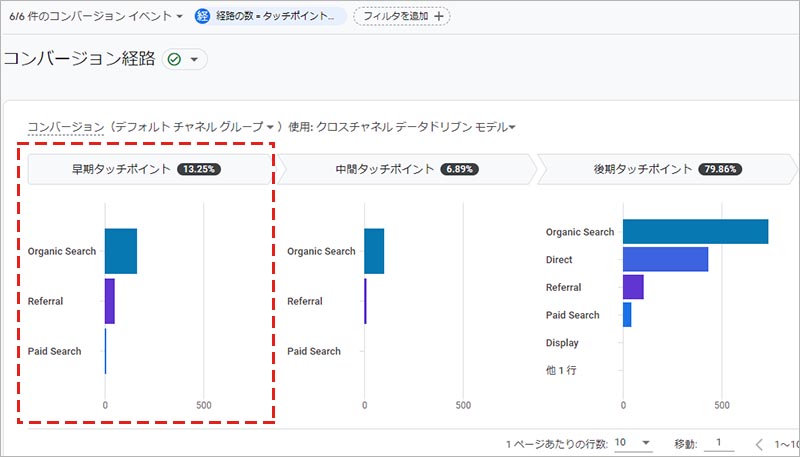
Task: Click the underlined コンバージョン link
Action: (65, 127)
